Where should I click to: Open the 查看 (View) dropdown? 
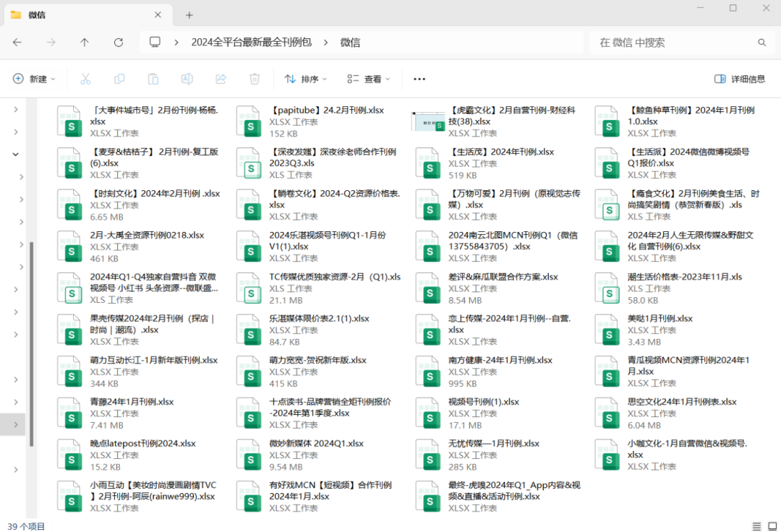click(369, 79)
